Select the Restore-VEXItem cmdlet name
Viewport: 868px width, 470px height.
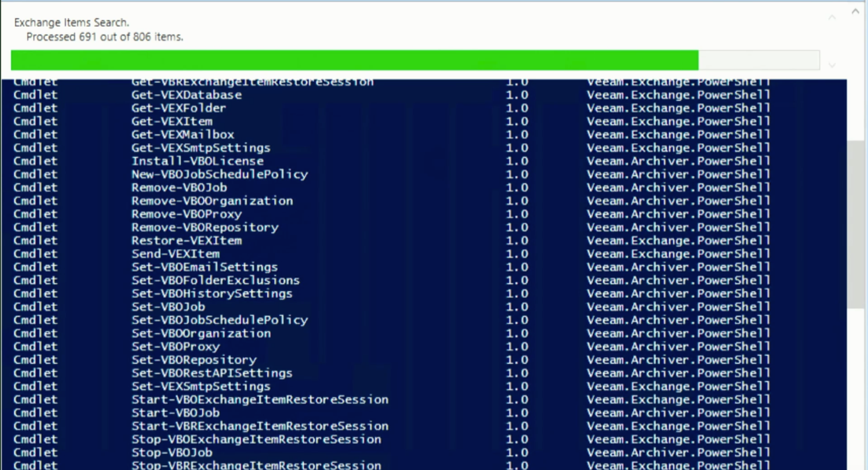point(186,241)
